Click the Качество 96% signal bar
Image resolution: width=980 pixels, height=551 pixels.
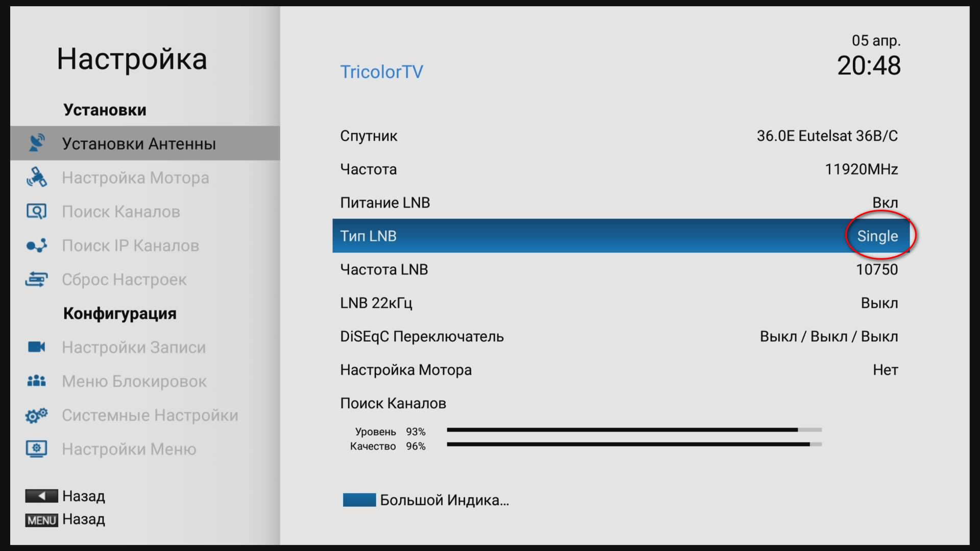pyautogui.click(x=634, y=444)
